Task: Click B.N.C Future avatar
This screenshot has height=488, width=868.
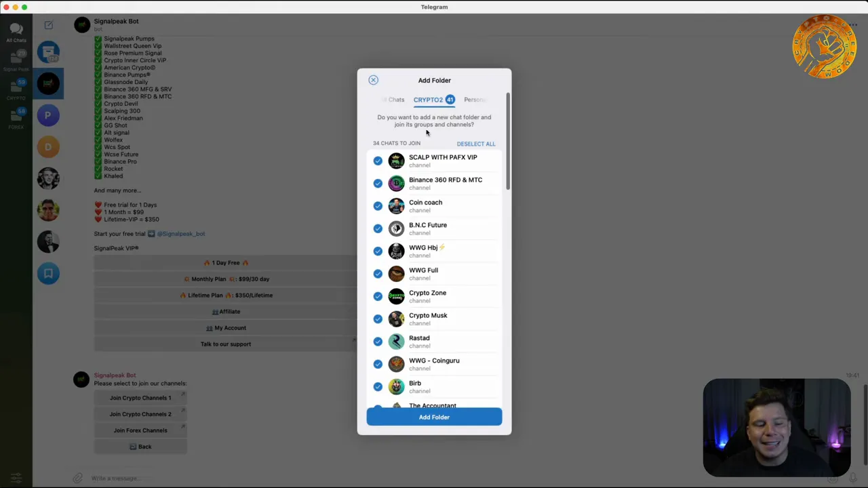Action: click(x=396, y=228)
